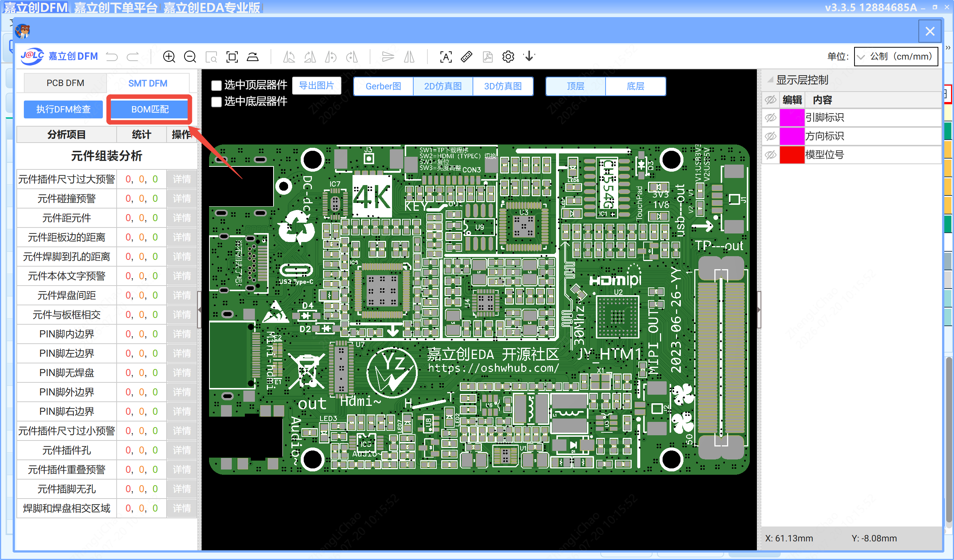Screen dimensions: 954x560
Task: Click the PDF export document icon
Action: (x=487, y=57)
